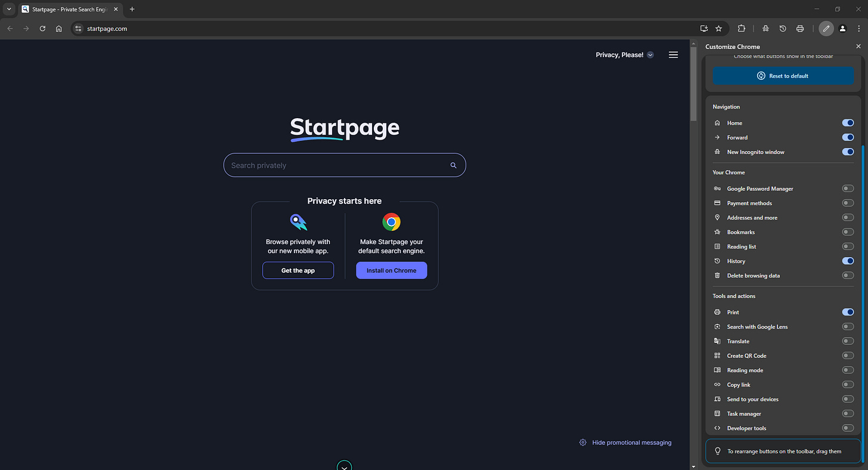Switch off the History toggle

tap(848, 261)
